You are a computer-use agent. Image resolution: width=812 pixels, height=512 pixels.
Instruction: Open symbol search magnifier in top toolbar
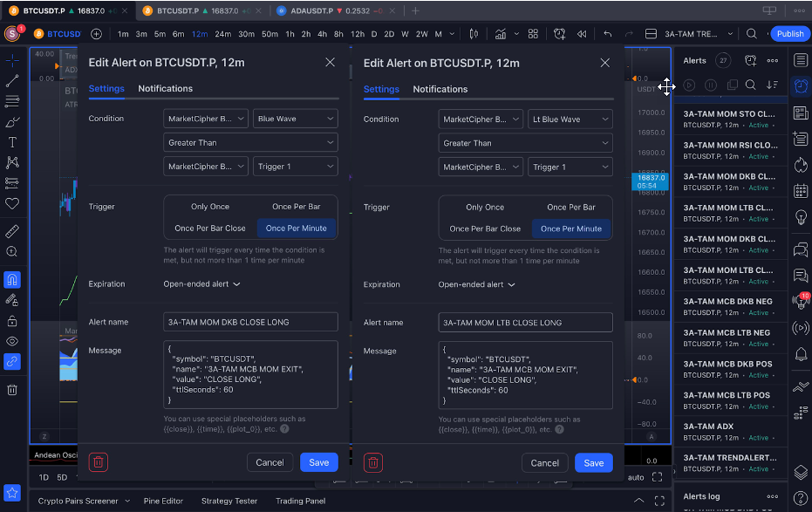pyautogui.click(x=752, y=34)
